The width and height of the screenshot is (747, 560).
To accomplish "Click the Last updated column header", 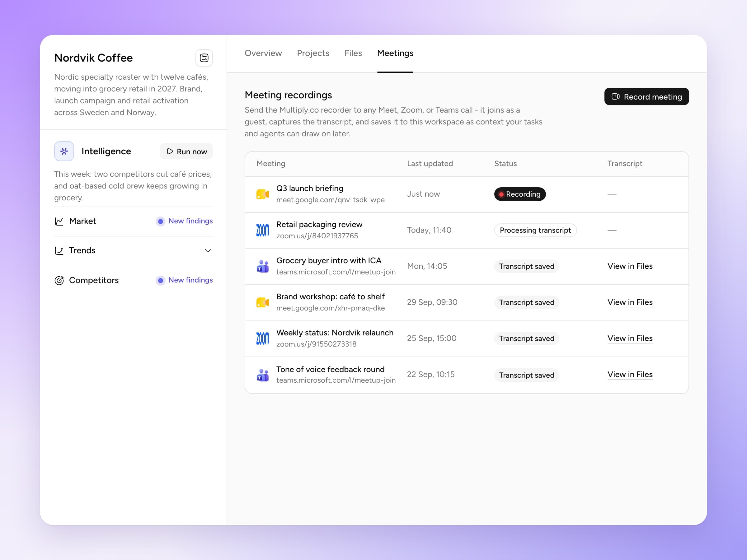I will (x=430, y=164).
